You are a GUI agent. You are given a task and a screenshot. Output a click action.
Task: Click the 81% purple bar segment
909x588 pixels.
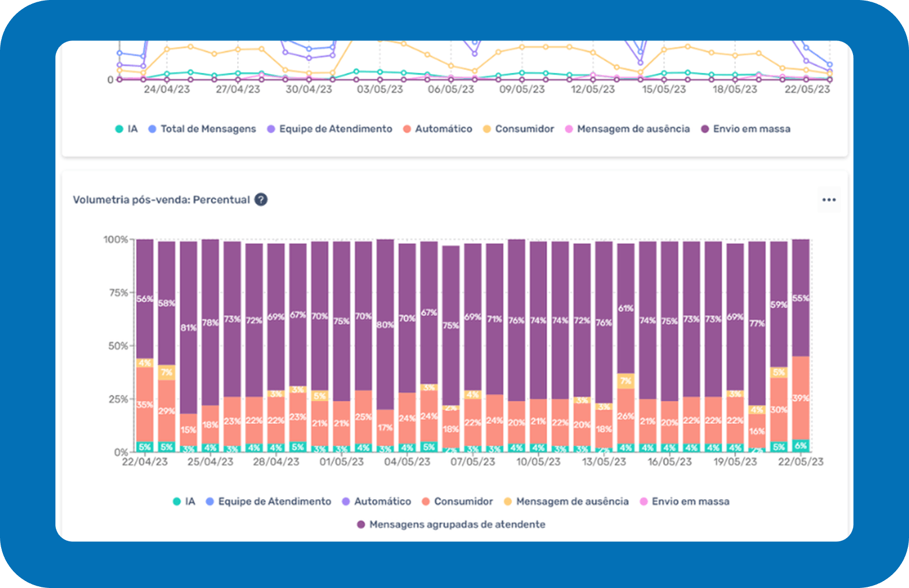pos(188,327)
